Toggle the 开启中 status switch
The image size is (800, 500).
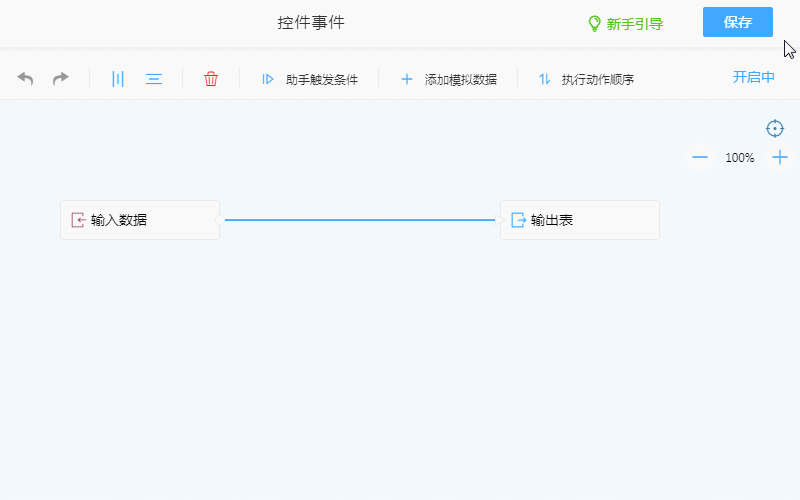coord(753,77)
